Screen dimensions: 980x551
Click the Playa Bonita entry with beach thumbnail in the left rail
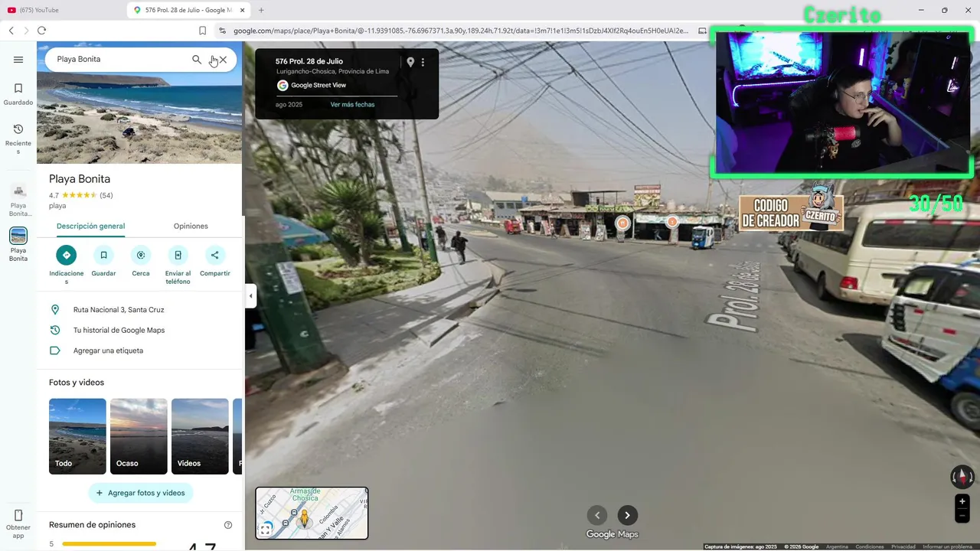coord(18,245)
